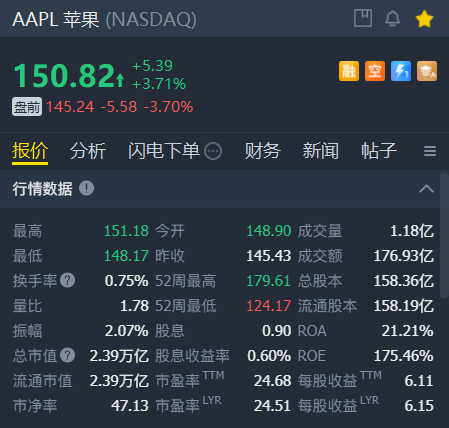Click the 每股收益 LYR value 6.15

pos(419,406)
